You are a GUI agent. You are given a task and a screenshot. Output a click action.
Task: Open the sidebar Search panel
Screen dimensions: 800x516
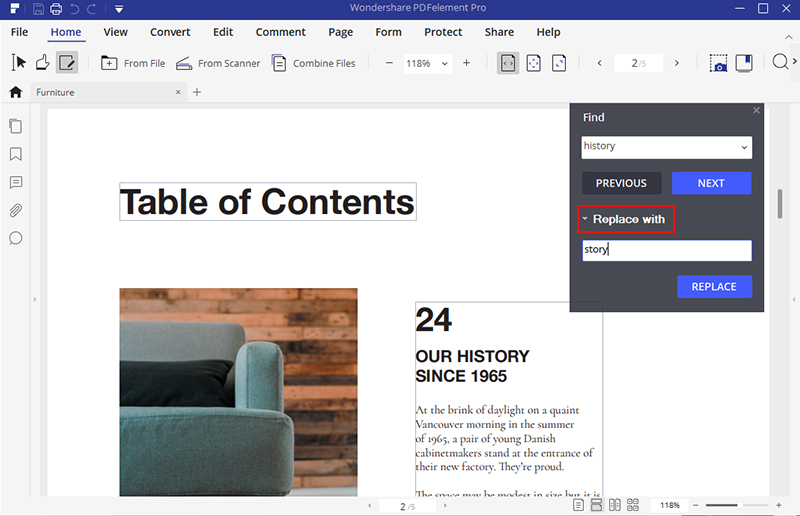[16, 238]
